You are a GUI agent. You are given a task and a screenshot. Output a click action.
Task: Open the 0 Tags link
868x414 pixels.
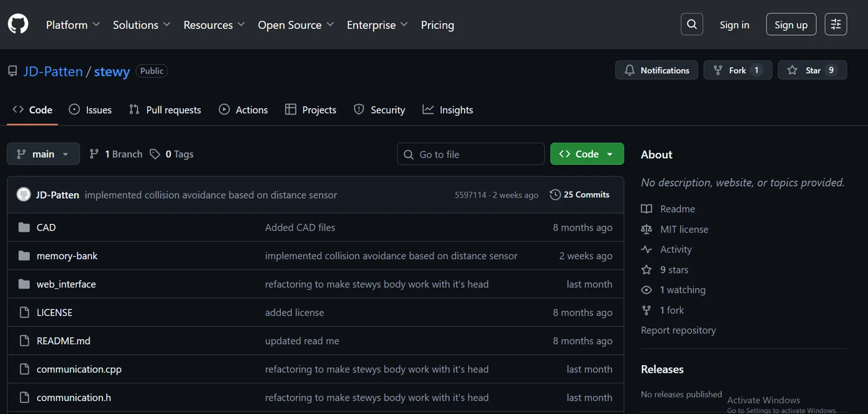(171, 154)
